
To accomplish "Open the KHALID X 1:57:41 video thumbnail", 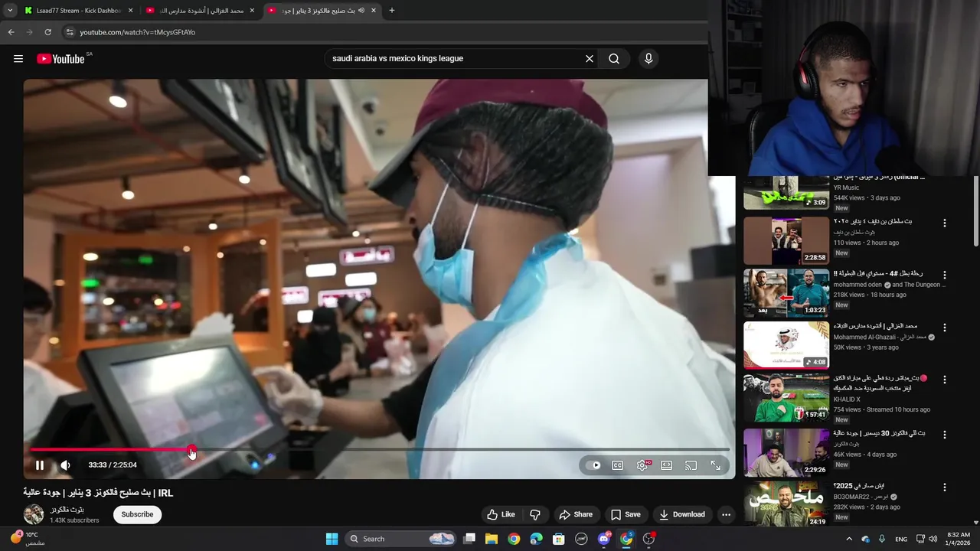I will (x=786, y=398).
